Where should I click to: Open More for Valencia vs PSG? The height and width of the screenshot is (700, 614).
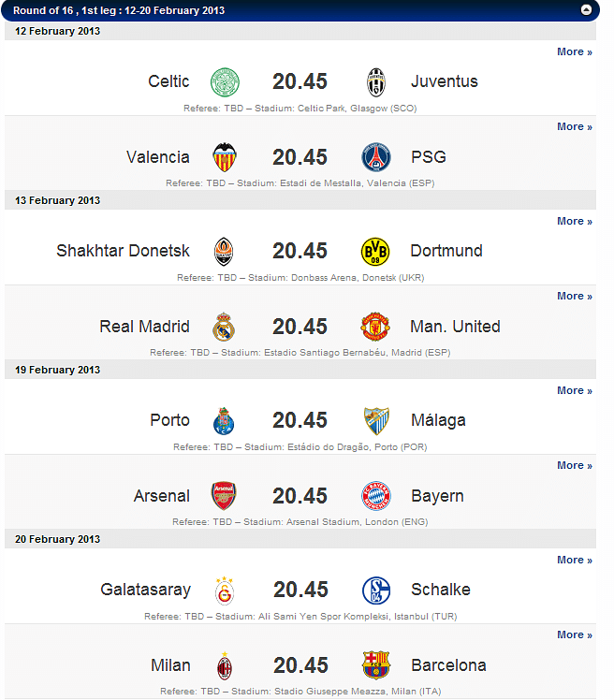coord(574,126)
